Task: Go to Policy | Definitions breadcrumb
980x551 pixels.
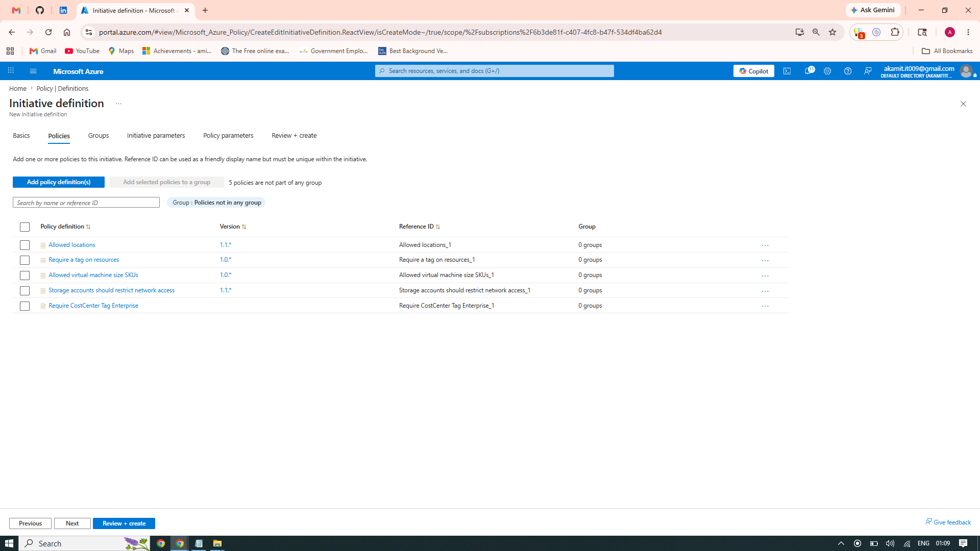Action: click(62, 89)
